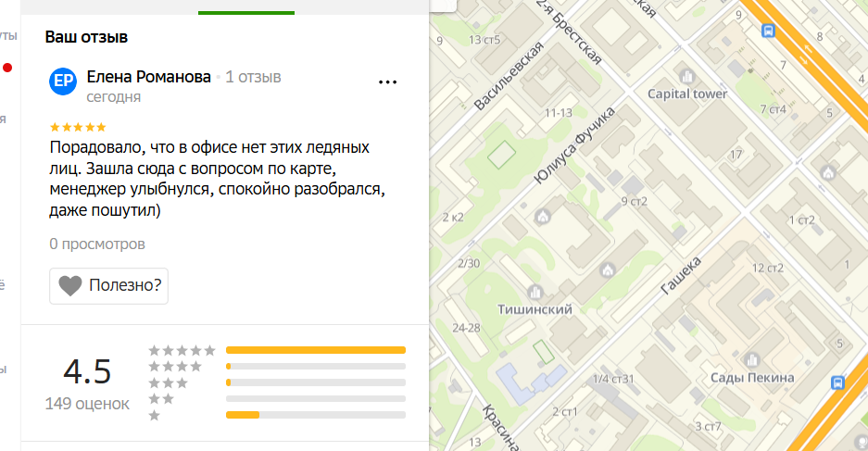
Task: Click the review text starting with "Порадовало"
Action: (x=217, y=179)
